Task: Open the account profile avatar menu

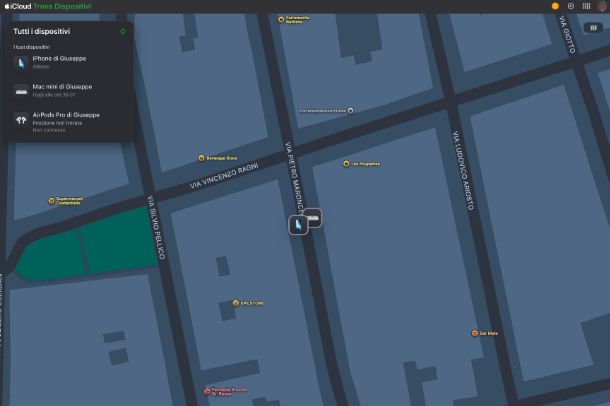Action: pos(602,6)
